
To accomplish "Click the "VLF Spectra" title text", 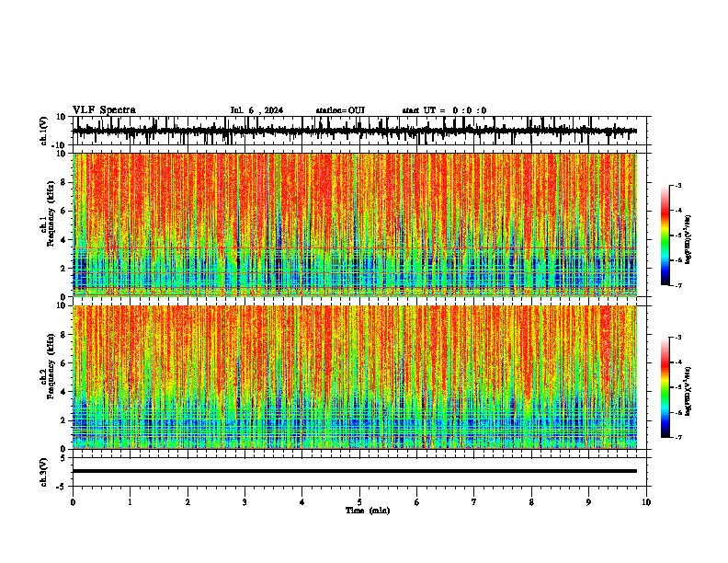I will point(104,110).
